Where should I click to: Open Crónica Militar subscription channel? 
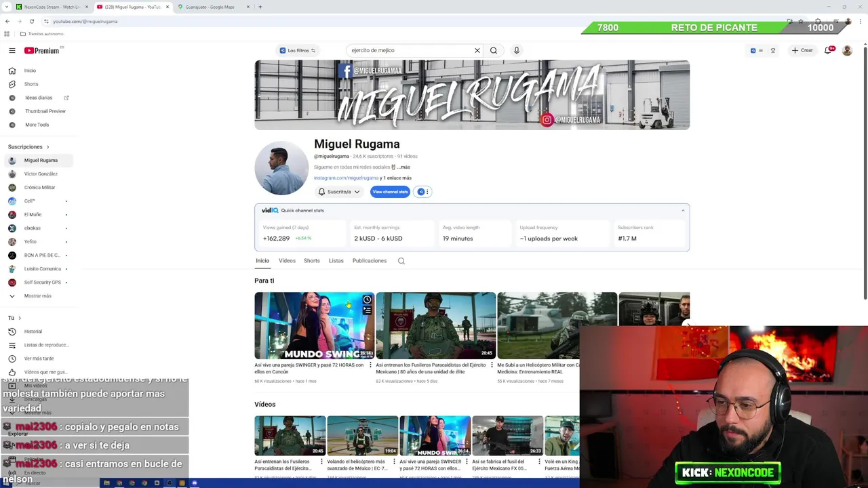pyautogui.click(x=38, y=188)
